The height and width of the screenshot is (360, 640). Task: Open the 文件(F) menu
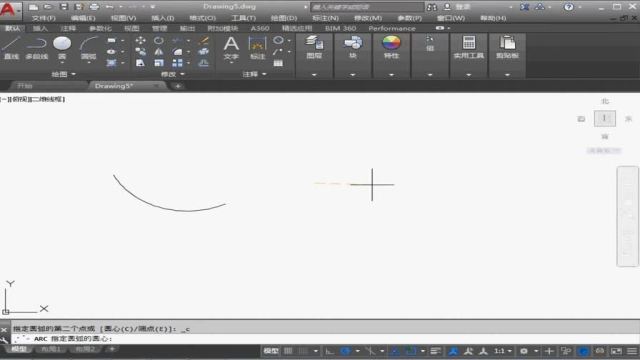(44, 18)
